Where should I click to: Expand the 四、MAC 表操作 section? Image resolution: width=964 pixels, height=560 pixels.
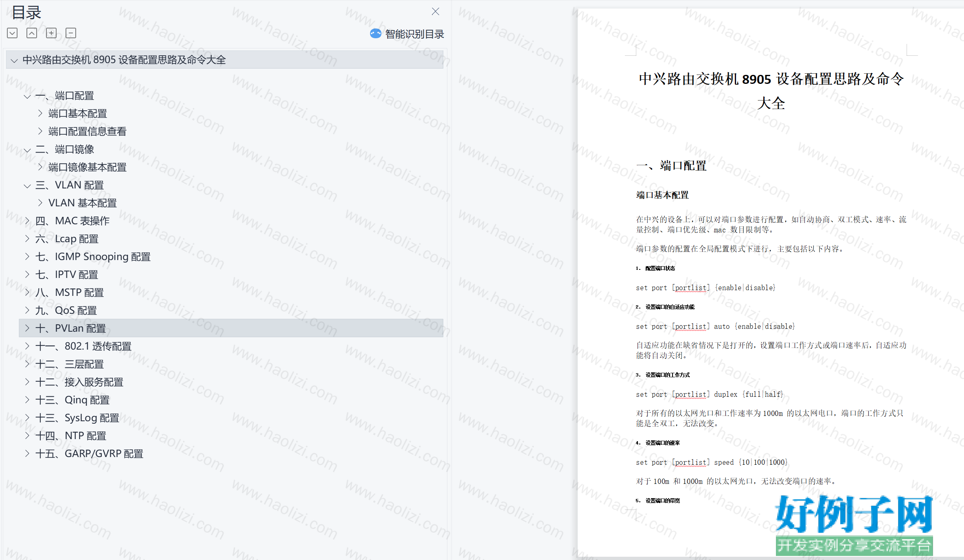pyautogui.click(x=27, y=221)
